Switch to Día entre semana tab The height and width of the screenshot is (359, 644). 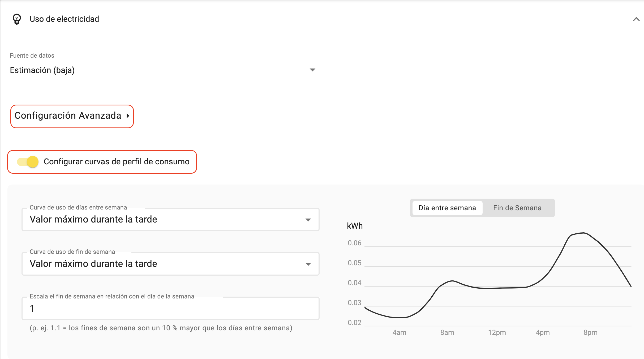(447, 208)
